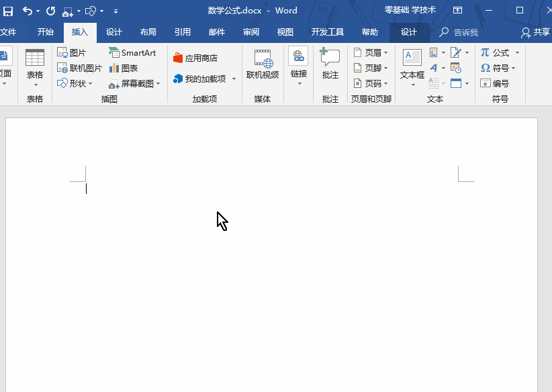
Task: Add a signature line icon
Action: (x=455, y=53)
